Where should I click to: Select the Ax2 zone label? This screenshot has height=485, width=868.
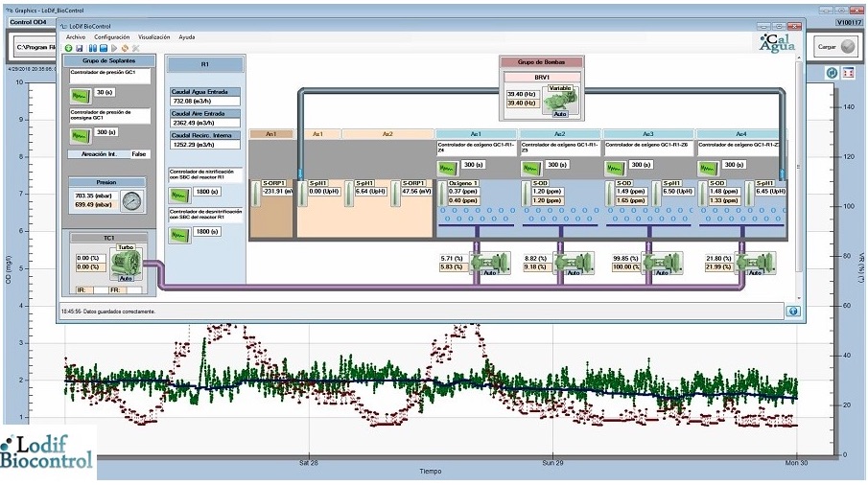pos(387,134)
